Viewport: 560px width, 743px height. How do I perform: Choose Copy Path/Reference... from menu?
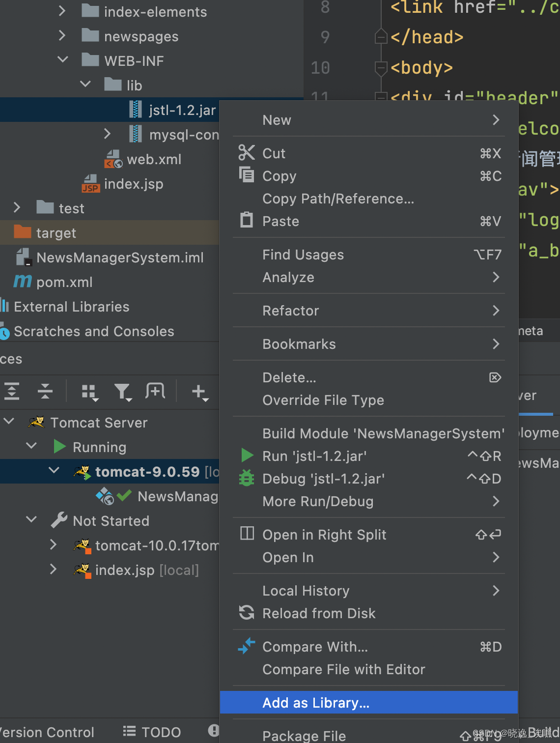368,199
